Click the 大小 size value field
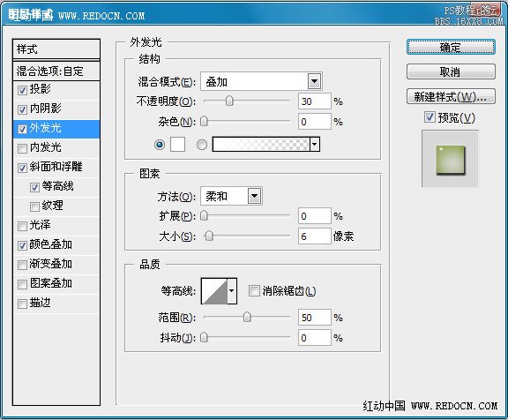This screenshot has height=420, width=508. point(315,236)
